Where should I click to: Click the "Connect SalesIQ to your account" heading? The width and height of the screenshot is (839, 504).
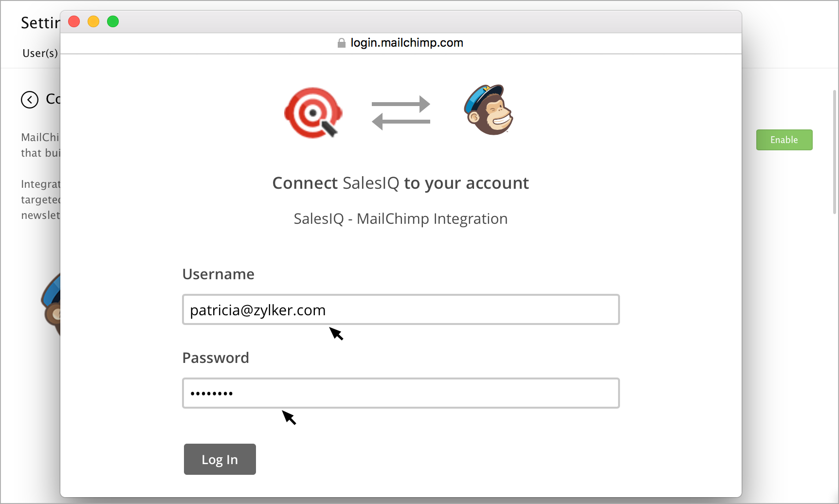tap(401, 183)
